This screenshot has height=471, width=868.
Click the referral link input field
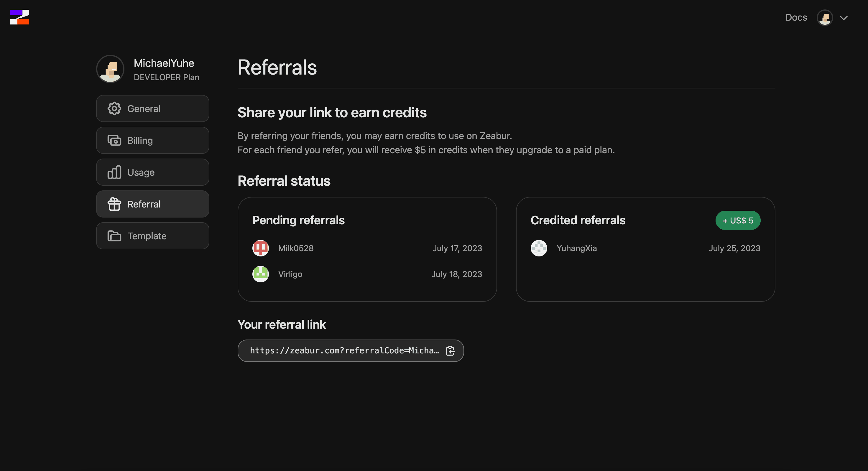pos(351,350)
